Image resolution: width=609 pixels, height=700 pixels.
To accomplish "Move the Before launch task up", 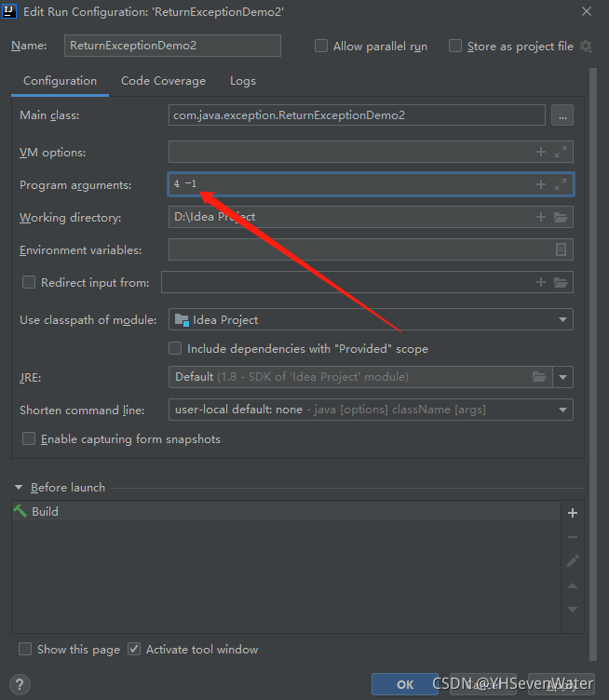I will (x=573, y=586).
